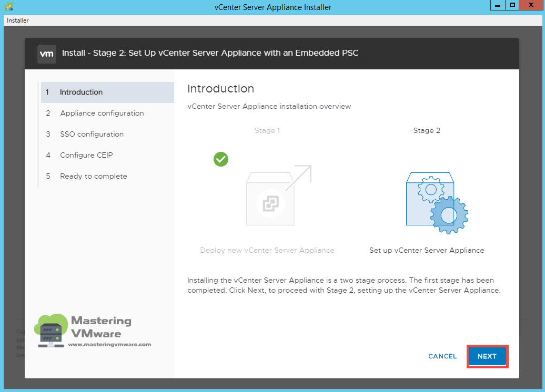545x392 pixels.
Task: Click the "Deploy new vCenter Server Appliance" caption
Action: 267,250
